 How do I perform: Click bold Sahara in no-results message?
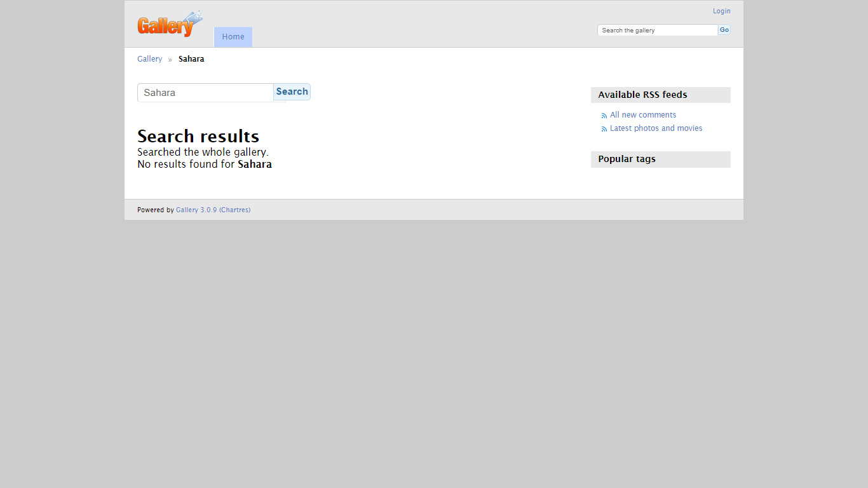(255, 164)
